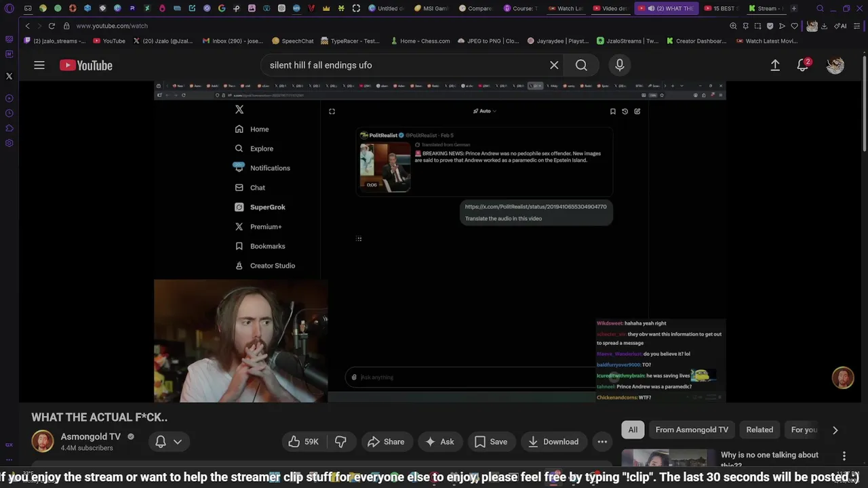
Task: Like the video with 59K likes
Action: coord(303,441)
